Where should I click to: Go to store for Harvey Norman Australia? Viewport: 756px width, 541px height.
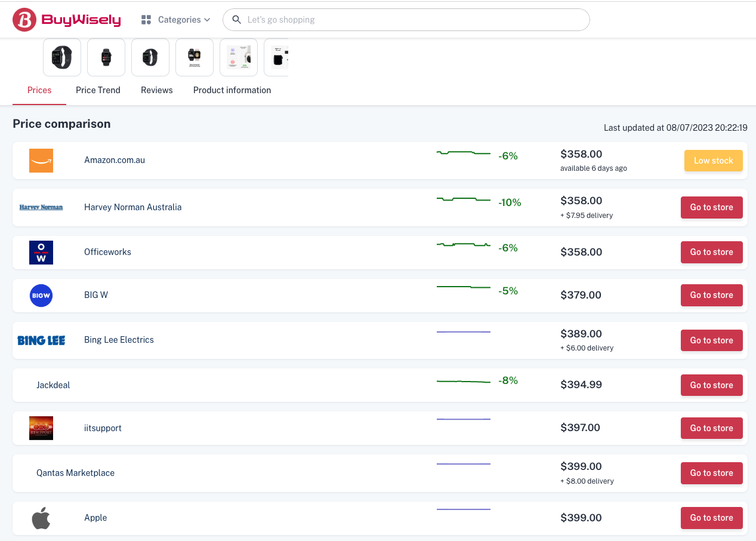pyautogui.click(x=712, y=207)
